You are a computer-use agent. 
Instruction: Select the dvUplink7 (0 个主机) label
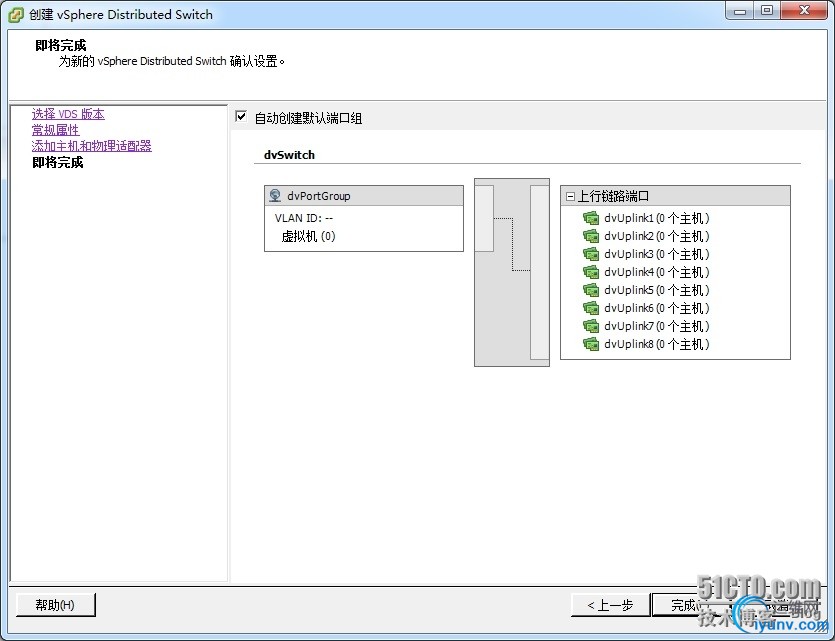[657, 326]
